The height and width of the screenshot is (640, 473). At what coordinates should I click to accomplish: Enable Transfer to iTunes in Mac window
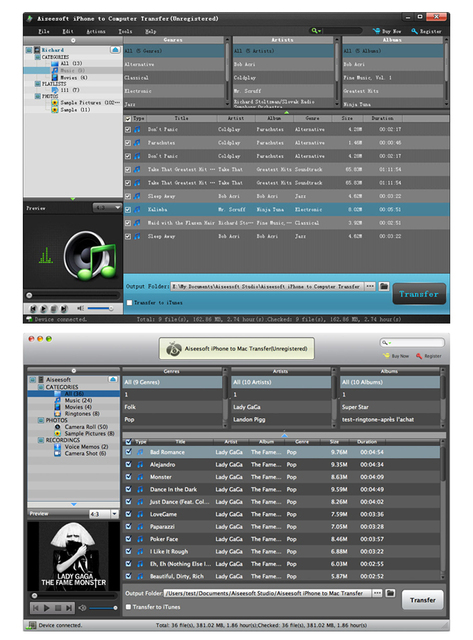click(x=128, y=607)
